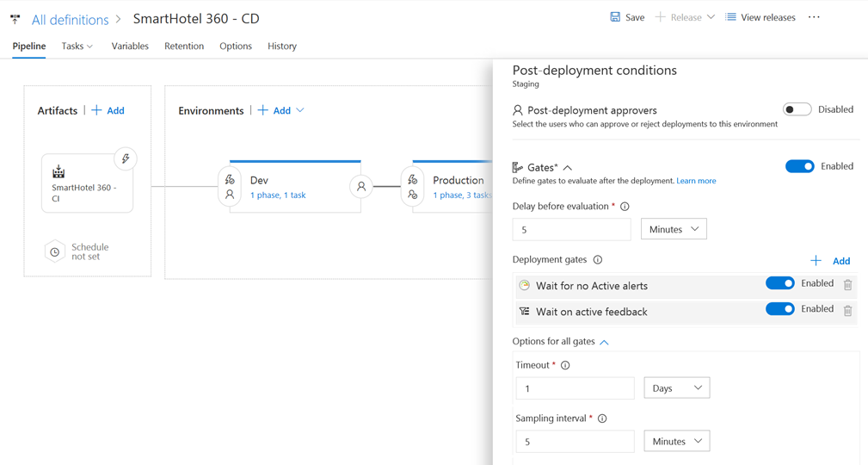Image resolution: width=868 pixels, height=465 pixels.
Task: Open the delay Minutes unit dropdown
Action: (x=674, y=229)
